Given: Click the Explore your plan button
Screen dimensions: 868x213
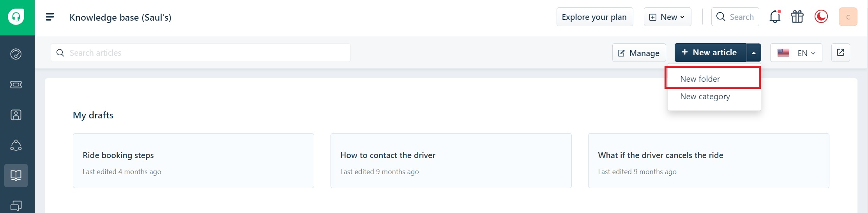Looking at the screenshot, I should click(595, 17).
